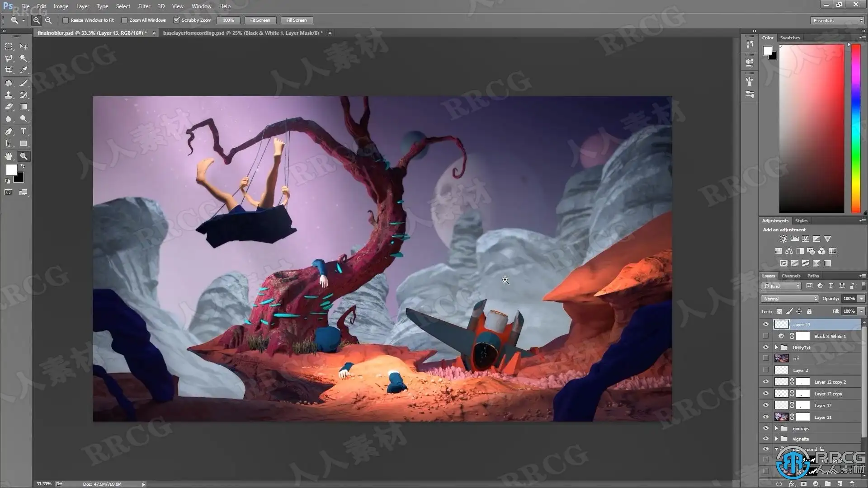The height and width of the screenshot is (488, 868).
Task: Select the Clone Stamp tool
Action: point(9,95)
